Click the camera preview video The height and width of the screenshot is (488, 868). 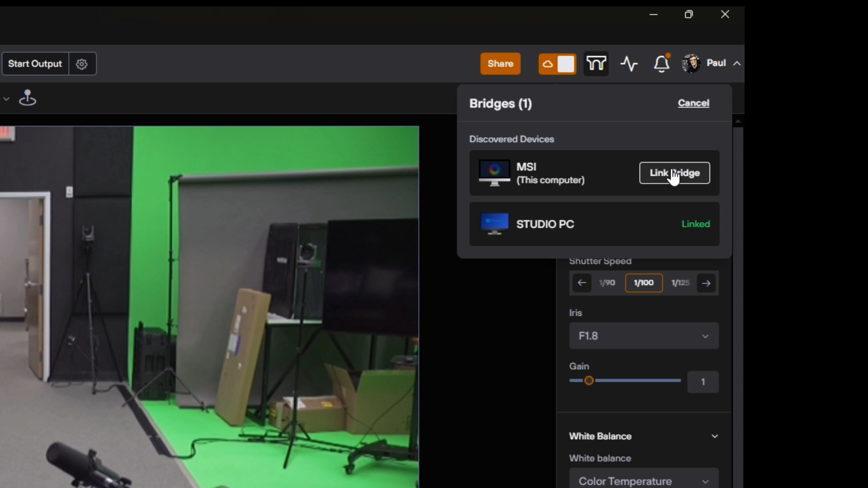click(209, 307)
